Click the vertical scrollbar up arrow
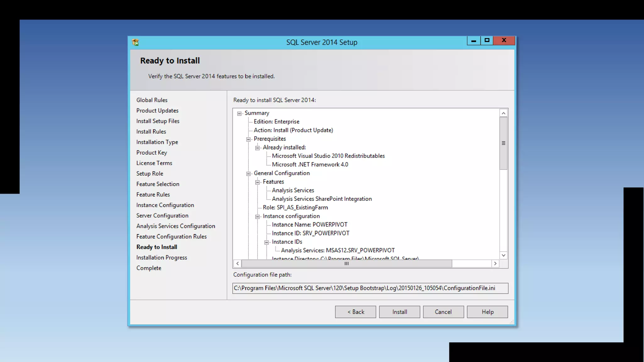The image size is (644, 362). (x=503, y=113)
